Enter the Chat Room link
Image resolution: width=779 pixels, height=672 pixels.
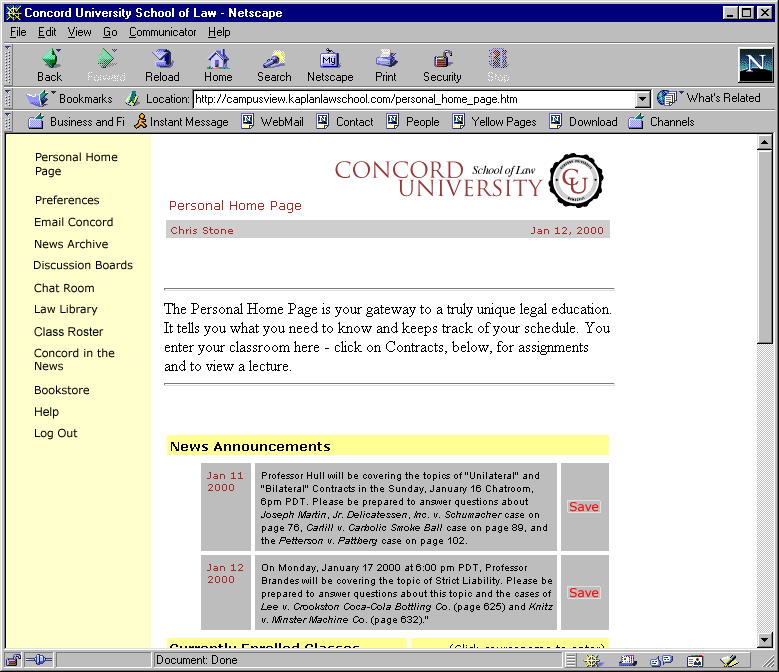coord(64,288)
